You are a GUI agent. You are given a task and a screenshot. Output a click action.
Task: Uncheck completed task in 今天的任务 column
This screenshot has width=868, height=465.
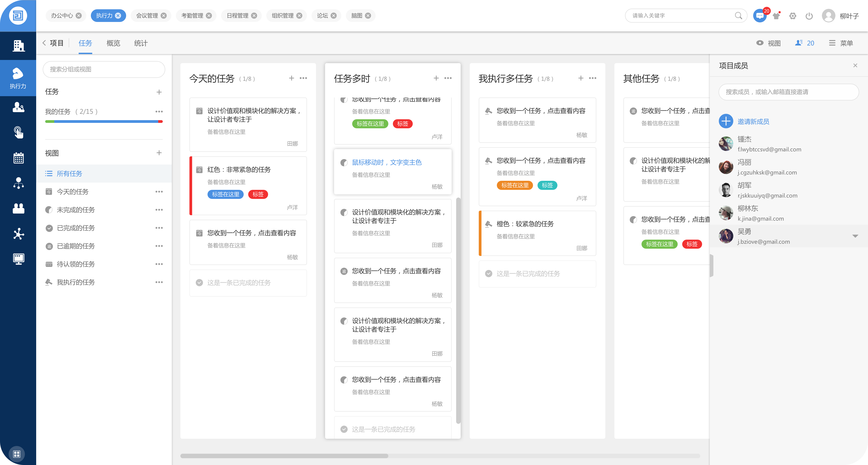(x=199, y=283)
